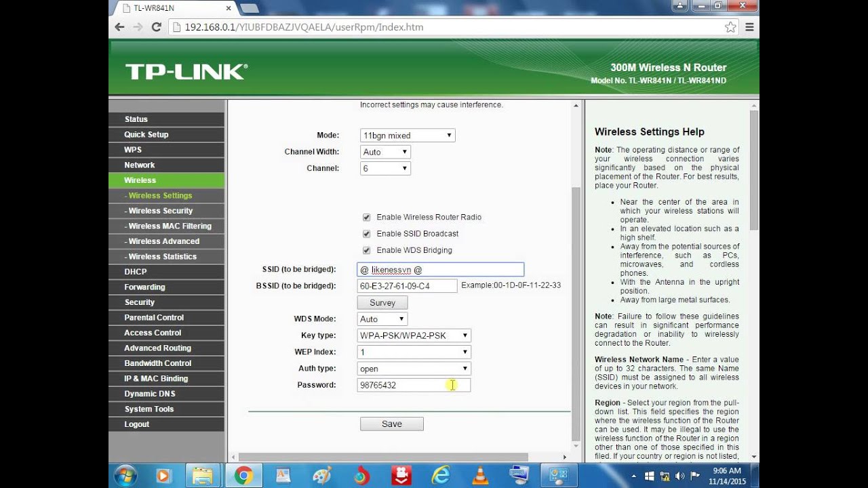Open Wireless Statistics submenu

166,256
